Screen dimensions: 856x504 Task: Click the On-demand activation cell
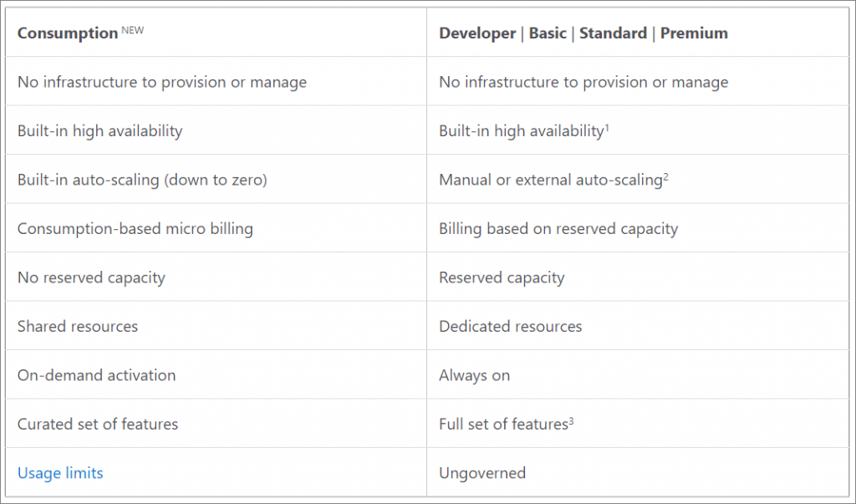(96, 375)
